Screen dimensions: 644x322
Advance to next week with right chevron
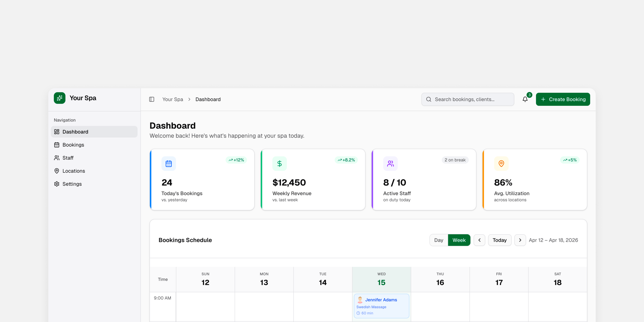point(520,240)
